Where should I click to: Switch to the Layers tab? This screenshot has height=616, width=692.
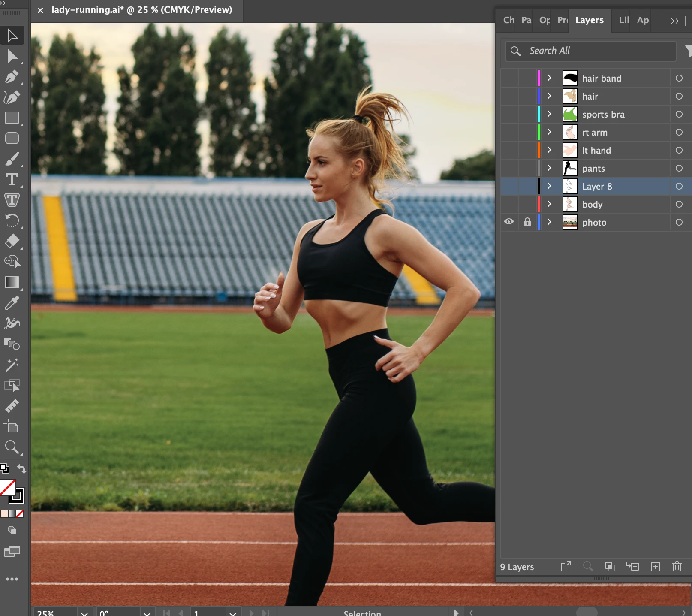[590, 20]
